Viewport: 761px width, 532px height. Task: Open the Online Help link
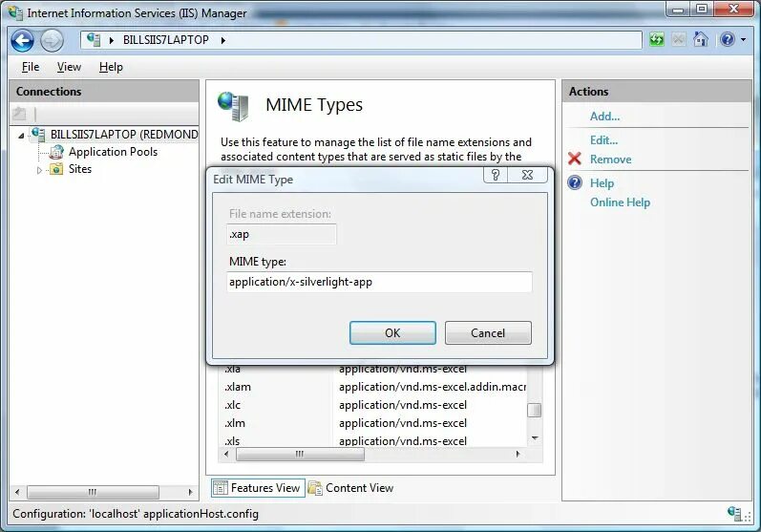620,202
